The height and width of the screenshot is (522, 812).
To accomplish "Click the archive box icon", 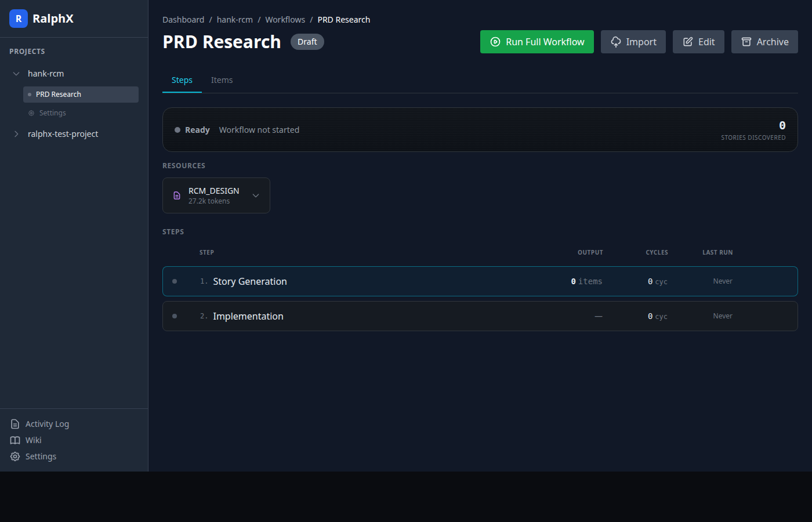I will coord(746,42).
